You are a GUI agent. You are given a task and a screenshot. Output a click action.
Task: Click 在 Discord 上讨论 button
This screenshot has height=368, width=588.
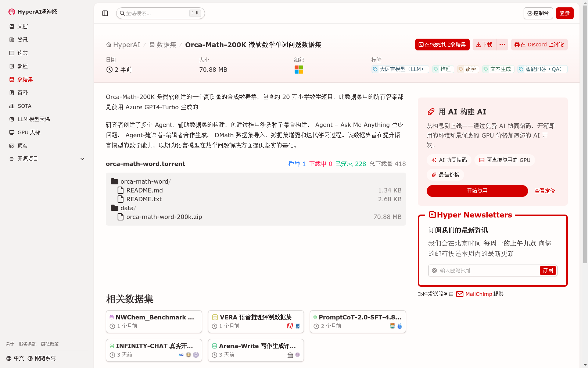tap(539, 45)
